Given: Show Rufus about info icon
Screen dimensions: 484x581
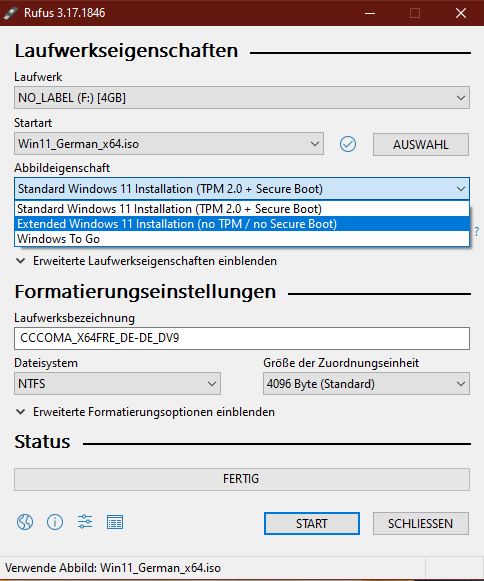Looking at the screenshot, I should pos(55,522).
